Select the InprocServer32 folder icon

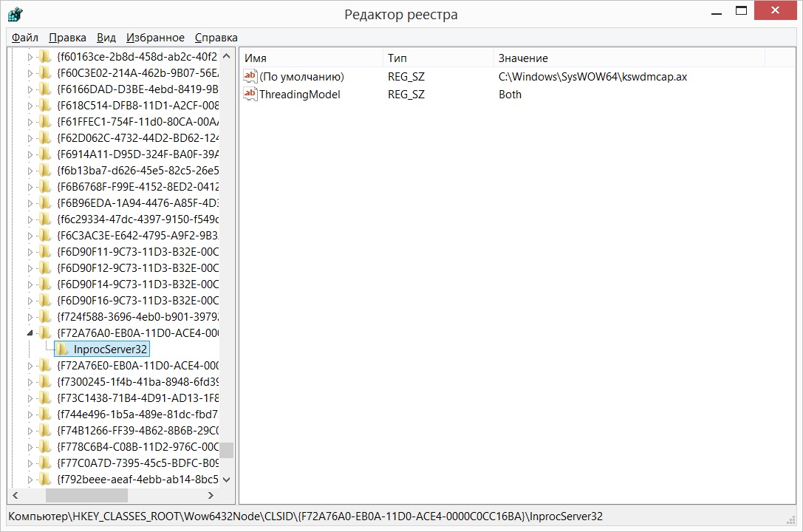pos(63,349)
